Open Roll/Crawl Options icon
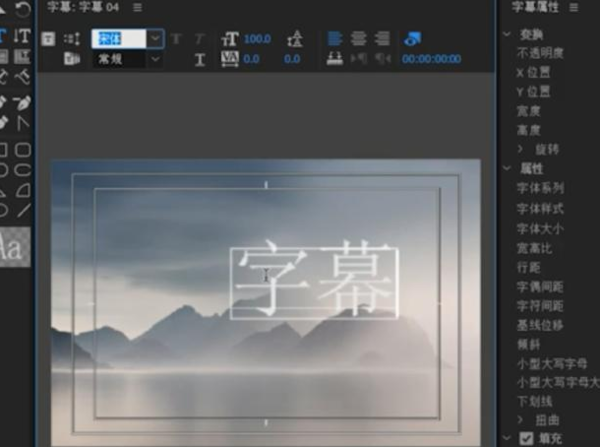This screenshot has height=447, width=600. [x=72, y=39]
